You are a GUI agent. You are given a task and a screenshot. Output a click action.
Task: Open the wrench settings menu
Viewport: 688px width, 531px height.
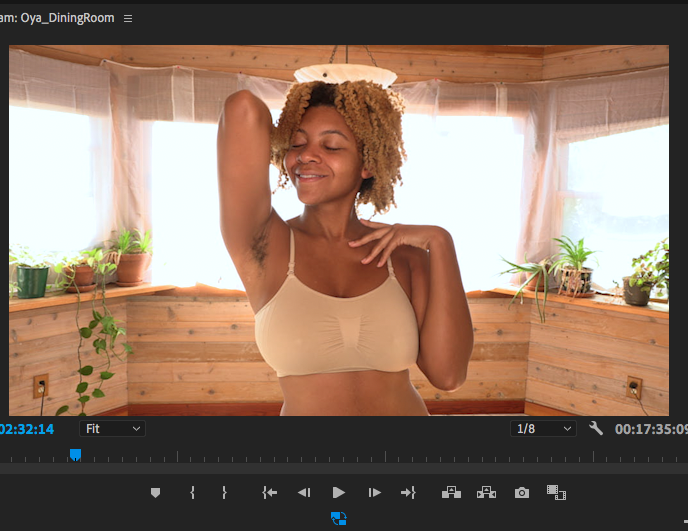pos(595,428)
